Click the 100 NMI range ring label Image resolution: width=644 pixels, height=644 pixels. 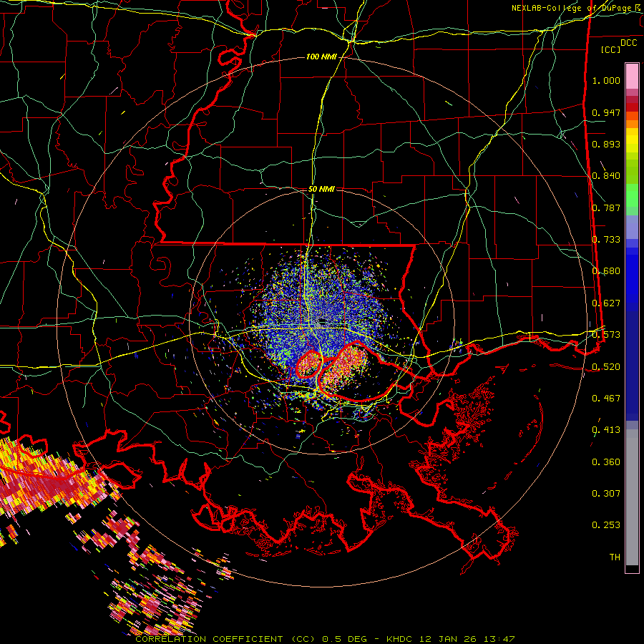click(x=321, y=57)
